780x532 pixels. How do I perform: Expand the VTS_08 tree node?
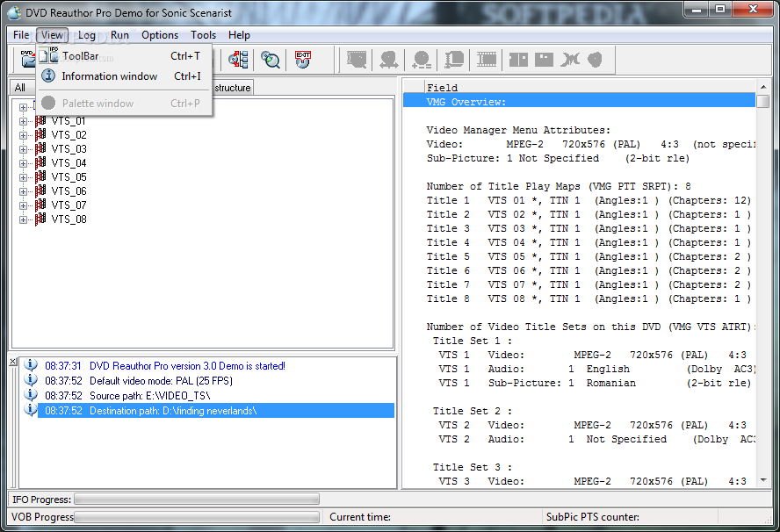(x=23, y=219)
